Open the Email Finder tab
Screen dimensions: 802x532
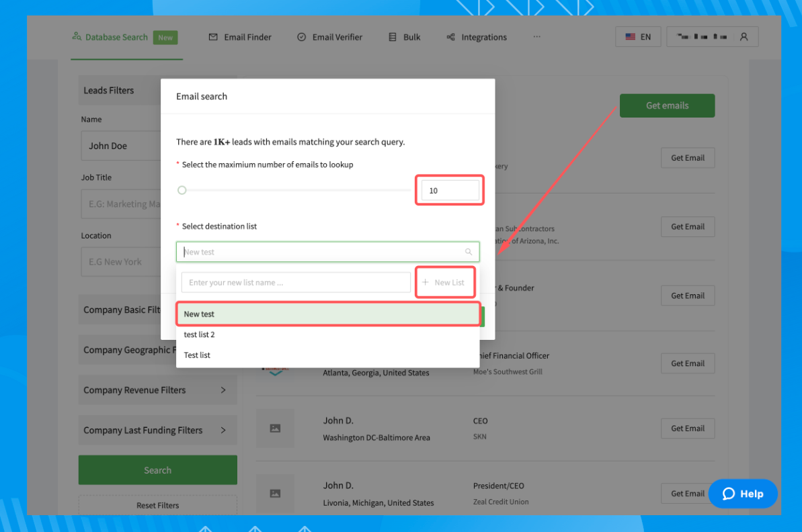point(241,38)
